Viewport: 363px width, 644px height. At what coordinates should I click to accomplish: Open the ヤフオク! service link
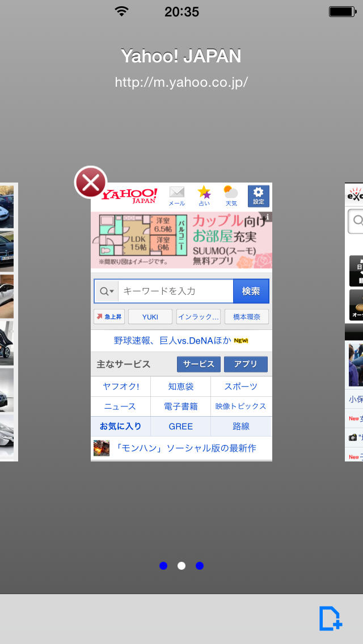[x=120, y=387]
